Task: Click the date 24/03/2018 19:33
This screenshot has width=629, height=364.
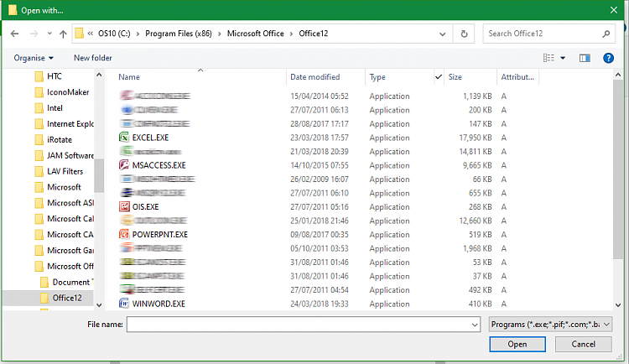Action: (320, 304)
